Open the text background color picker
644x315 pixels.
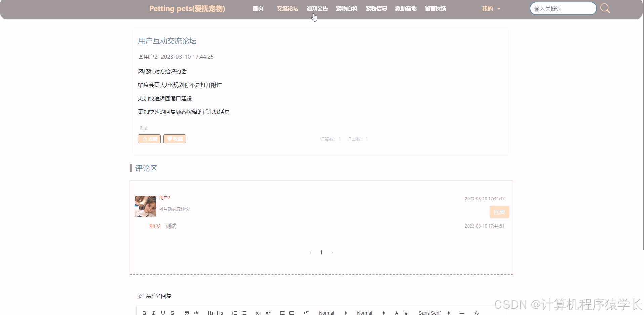[406, 313]
